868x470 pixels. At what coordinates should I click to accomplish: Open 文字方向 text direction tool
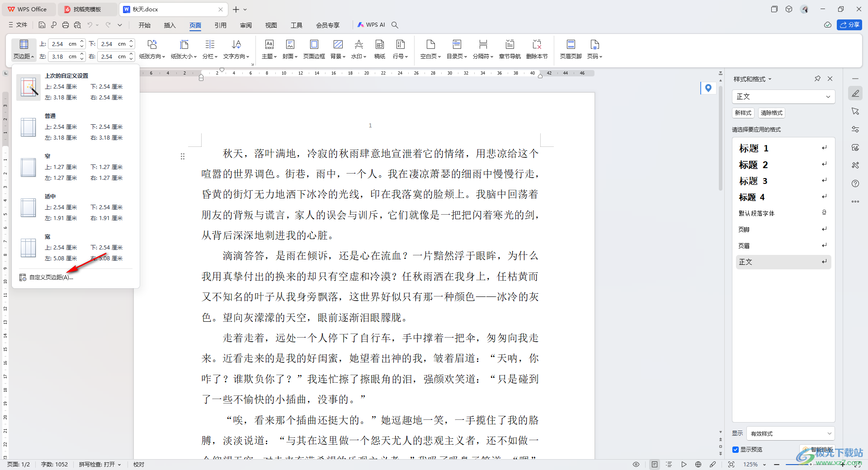pyautogui.click(x=236, y=49)
